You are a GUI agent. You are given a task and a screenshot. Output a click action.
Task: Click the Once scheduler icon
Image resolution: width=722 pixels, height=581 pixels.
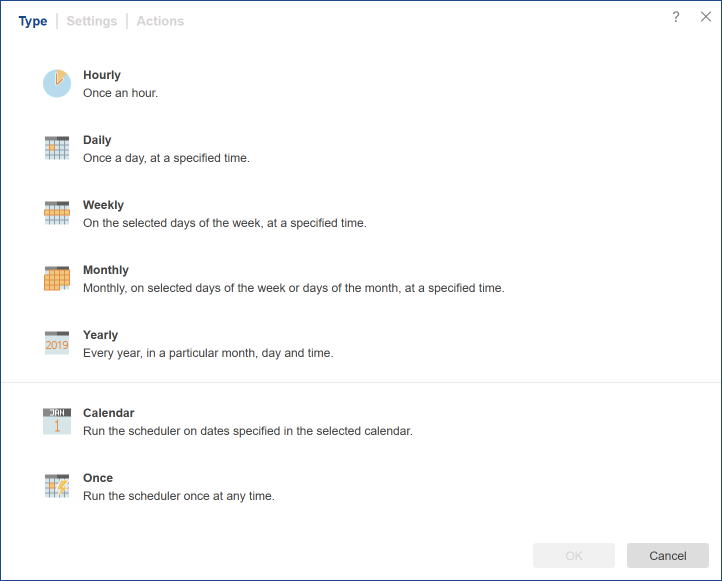(x=57, y=486)
